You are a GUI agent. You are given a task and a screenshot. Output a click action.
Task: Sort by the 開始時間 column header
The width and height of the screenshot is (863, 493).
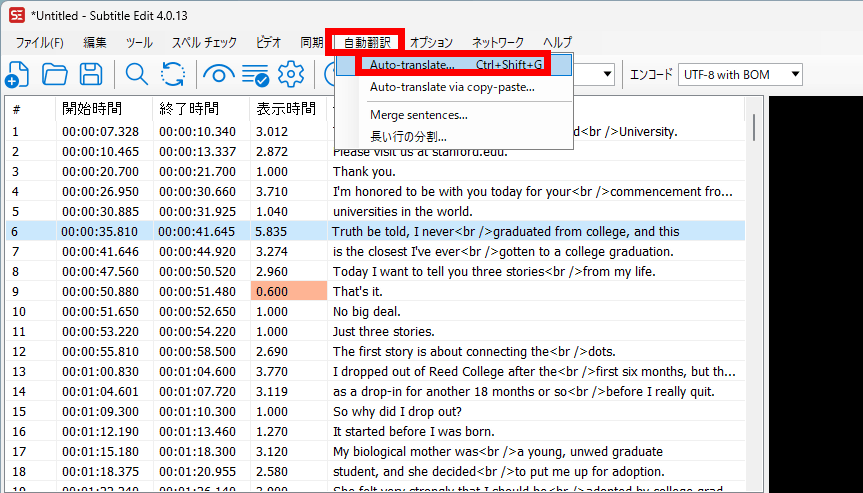(x=105, y=109)
